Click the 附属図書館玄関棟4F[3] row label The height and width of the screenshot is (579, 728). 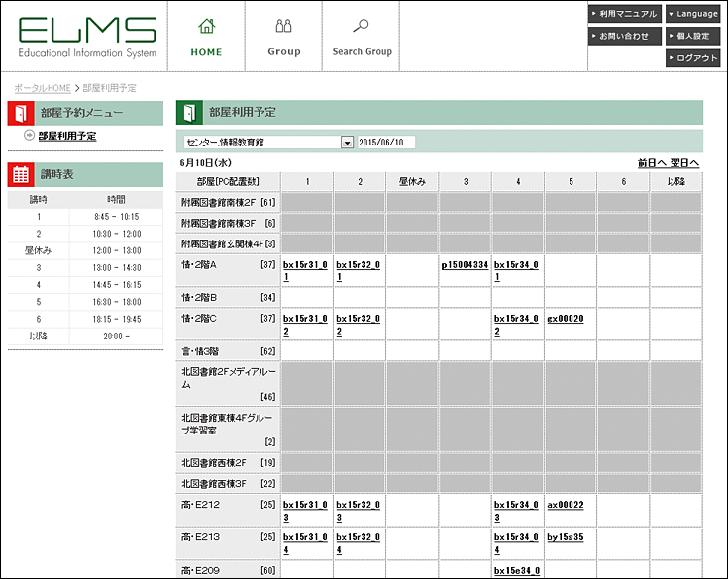tap(228, 243)
